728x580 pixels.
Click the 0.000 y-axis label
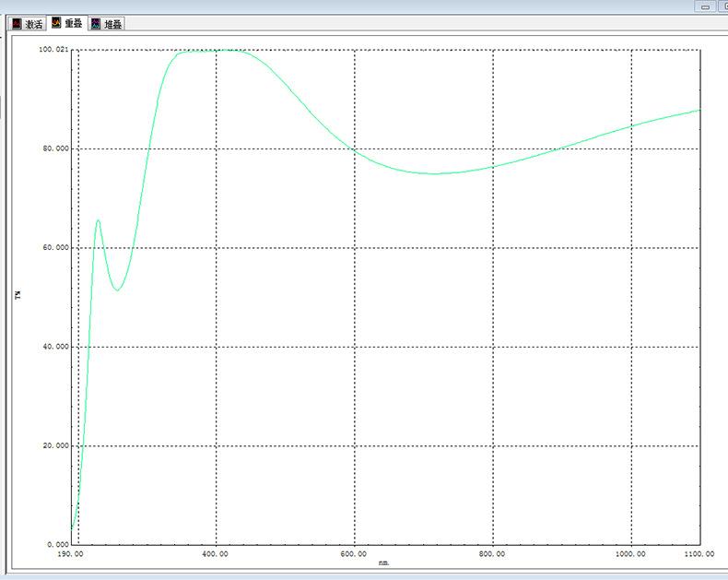pos(58,544)
